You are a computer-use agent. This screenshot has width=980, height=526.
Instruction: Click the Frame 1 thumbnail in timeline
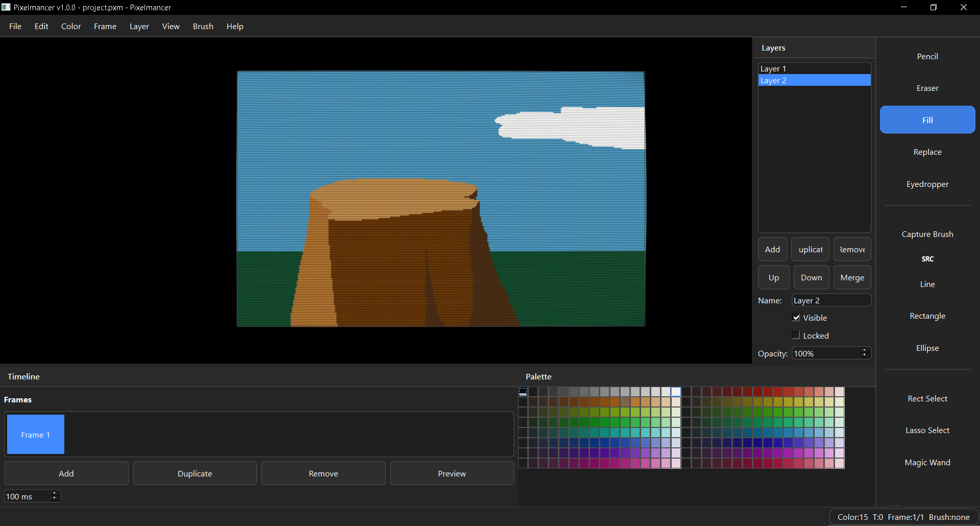36,435
